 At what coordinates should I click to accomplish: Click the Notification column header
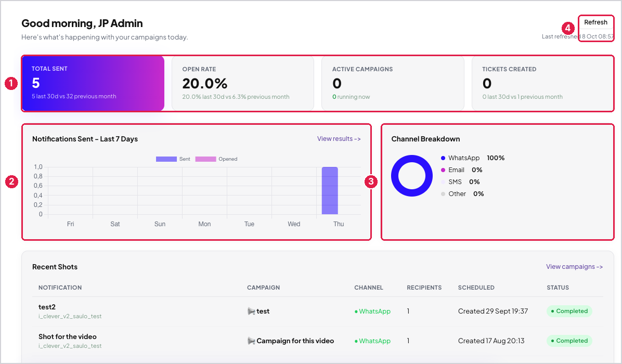point(60,288)
